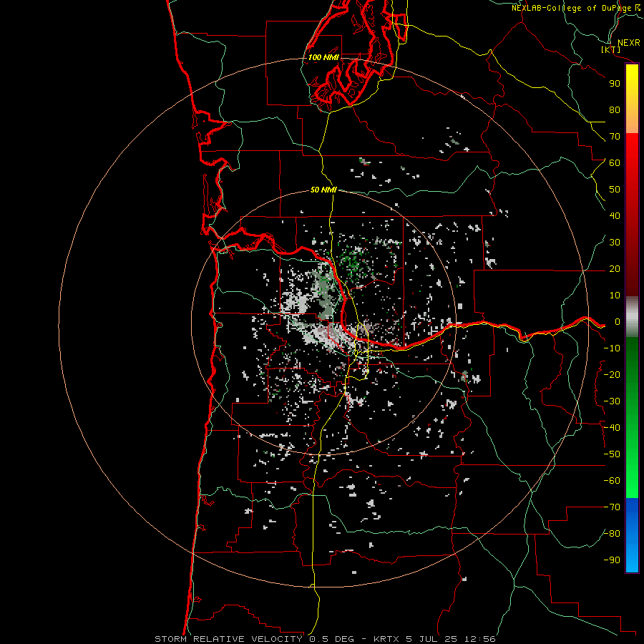
Task: Click the 0 knots scale label
Action: coord(617,322)
